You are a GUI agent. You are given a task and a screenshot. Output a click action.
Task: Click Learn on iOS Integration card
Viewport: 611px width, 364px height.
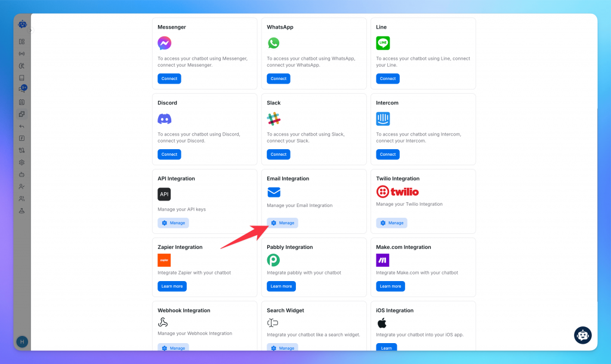tap(387, 347)
